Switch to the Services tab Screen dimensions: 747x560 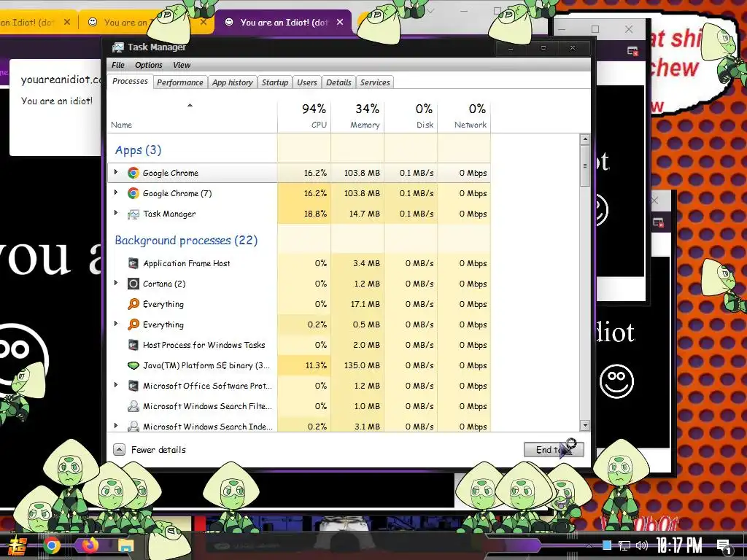coord(375,82)
